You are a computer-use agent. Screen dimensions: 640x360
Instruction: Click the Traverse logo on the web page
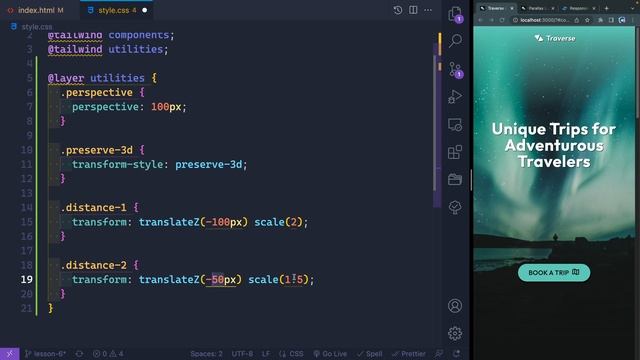(555, 38)
